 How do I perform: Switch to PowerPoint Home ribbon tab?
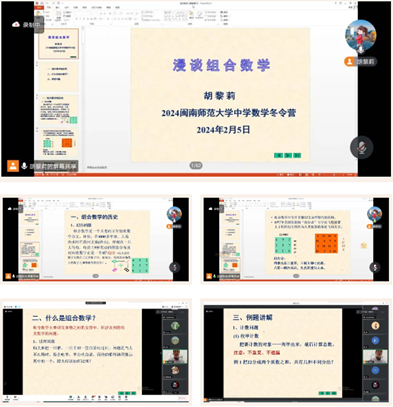point(49,7)
